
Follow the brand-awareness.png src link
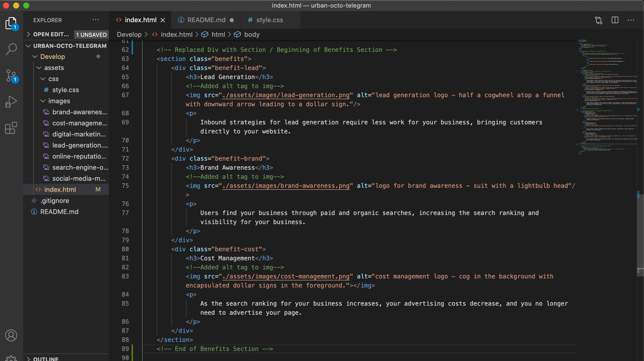click(286, 186)
